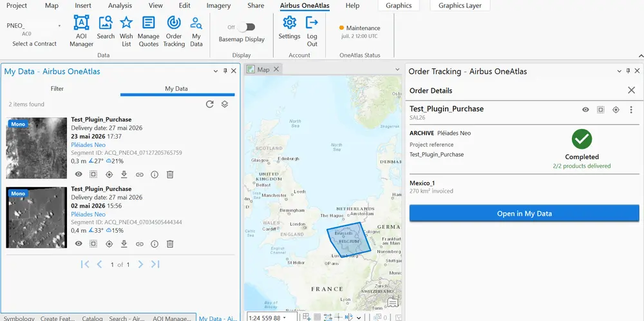Copy link for the 02 mai 2026 image
The image size is (644, 321).
pos(140,244)
